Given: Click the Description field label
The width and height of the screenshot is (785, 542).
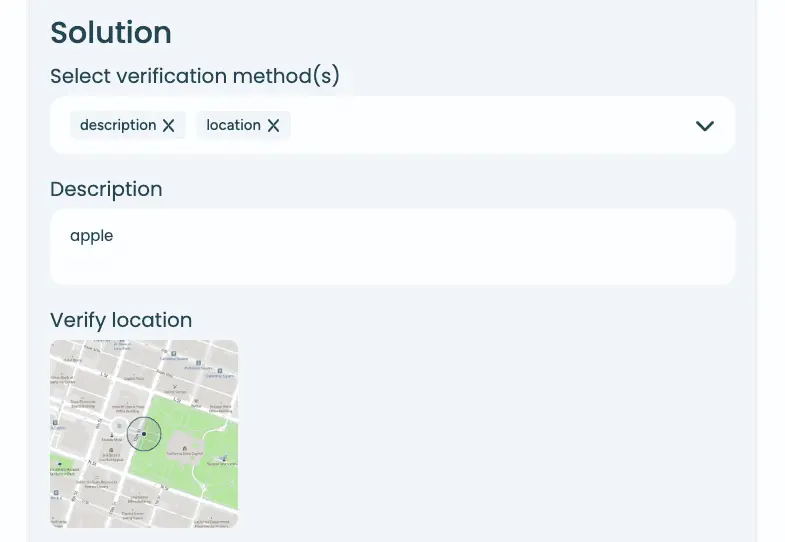Looking at the screenshot, I should [x=106, y=189].
